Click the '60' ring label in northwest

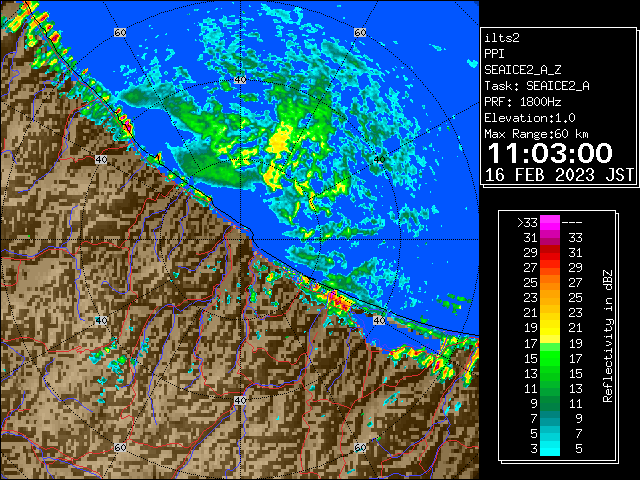coord(120,32)
